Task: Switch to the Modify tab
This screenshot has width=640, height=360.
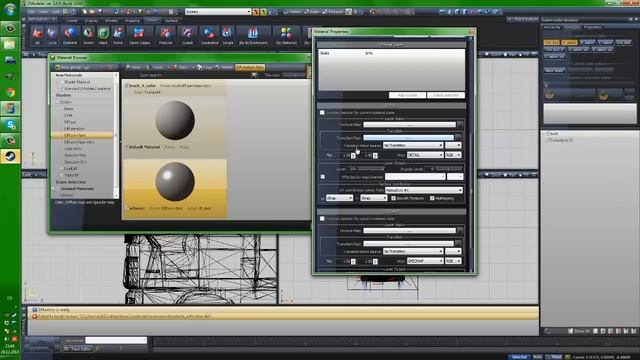Action: point(111,20)
